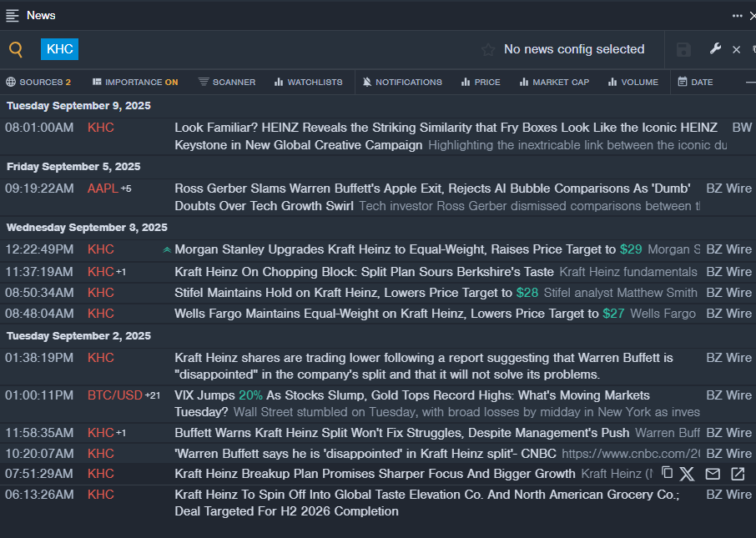Viewport: 756px width, 538px height.
Task: Click the AAPL ticker on Ross Gerber story
Action: (x=103, y=189)
